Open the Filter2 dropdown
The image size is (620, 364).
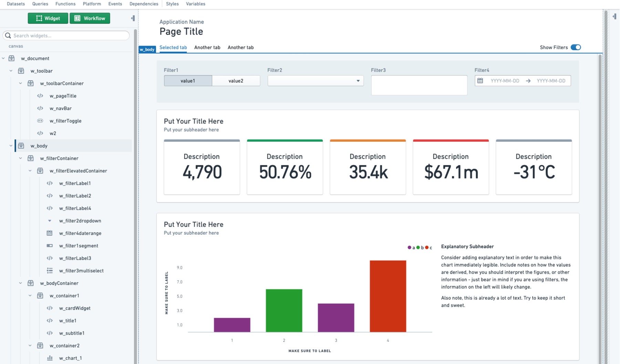click(358, 81)
